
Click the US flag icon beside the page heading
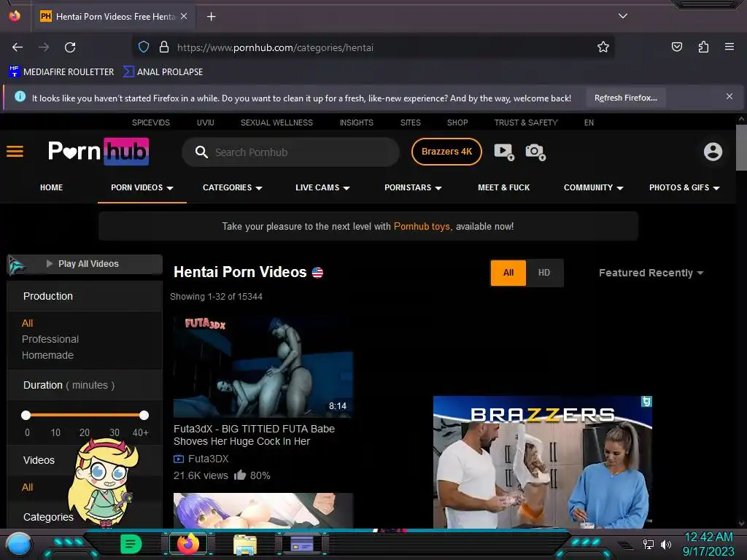click(317, 273)
